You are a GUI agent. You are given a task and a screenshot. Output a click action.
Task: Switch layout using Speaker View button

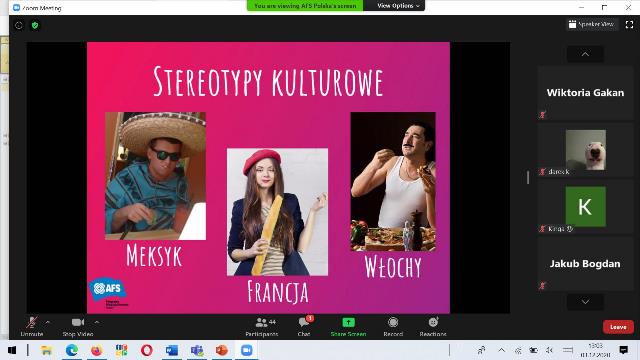592,24
